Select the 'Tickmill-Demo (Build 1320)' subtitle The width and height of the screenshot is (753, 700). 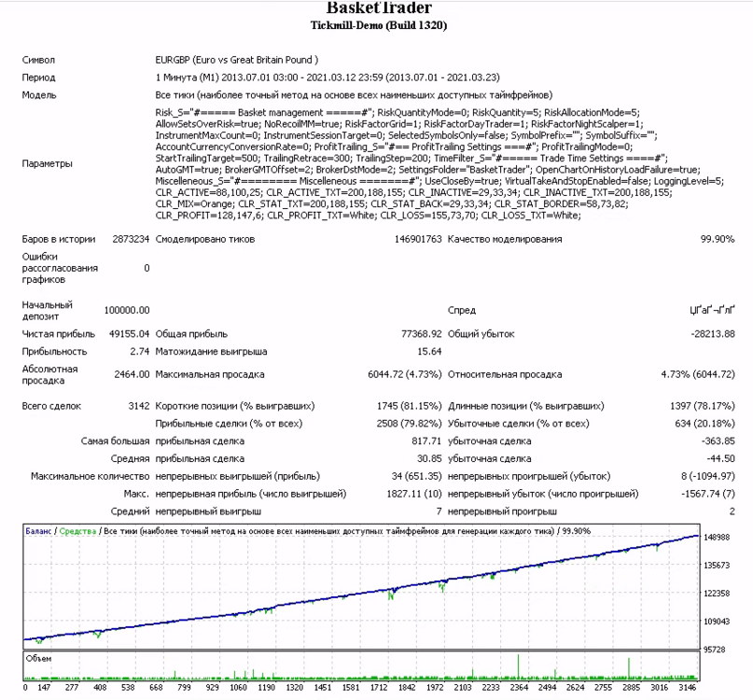pyautogui.click(x=379, y=25)
